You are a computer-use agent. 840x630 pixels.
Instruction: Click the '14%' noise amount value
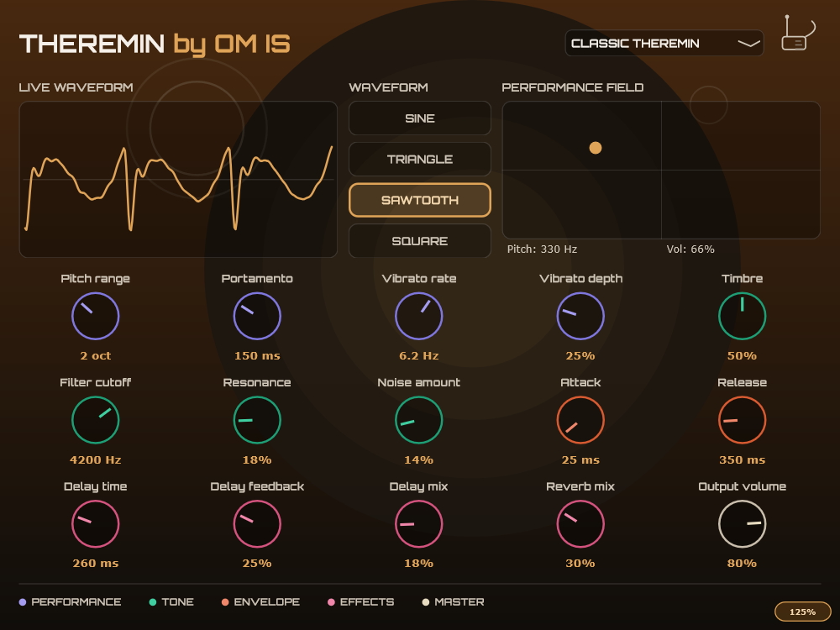pyautogui.click(x=419, y=459)
